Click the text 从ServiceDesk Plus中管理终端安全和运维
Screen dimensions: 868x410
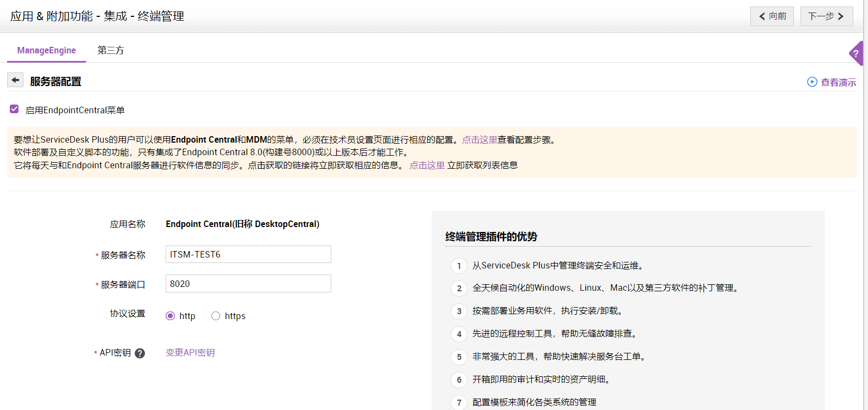(559, 266)
